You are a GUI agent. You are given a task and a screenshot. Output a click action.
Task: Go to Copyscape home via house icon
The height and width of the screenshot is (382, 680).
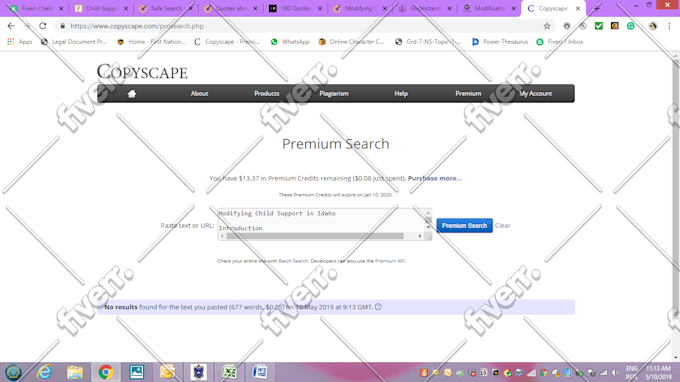pos(131,93)
